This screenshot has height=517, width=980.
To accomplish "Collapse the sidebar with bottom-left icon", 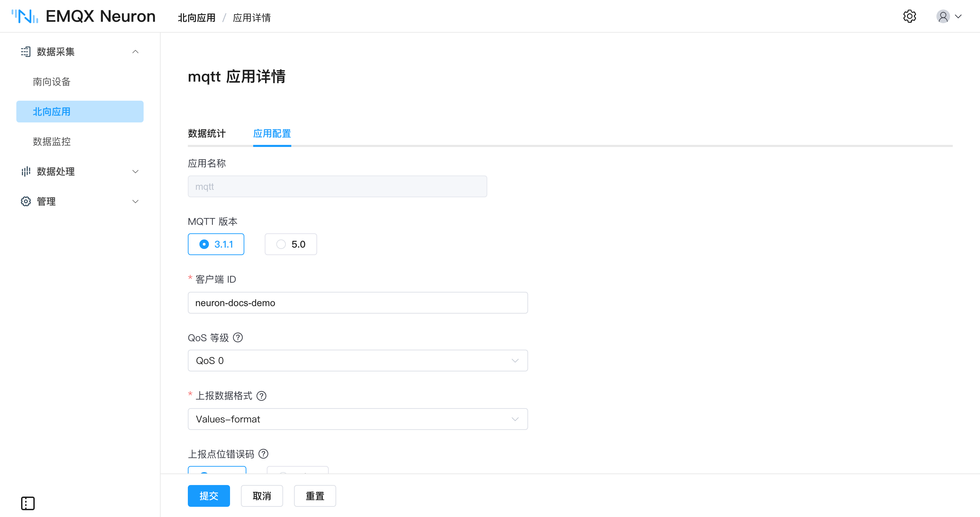I will tap(28, 503).
